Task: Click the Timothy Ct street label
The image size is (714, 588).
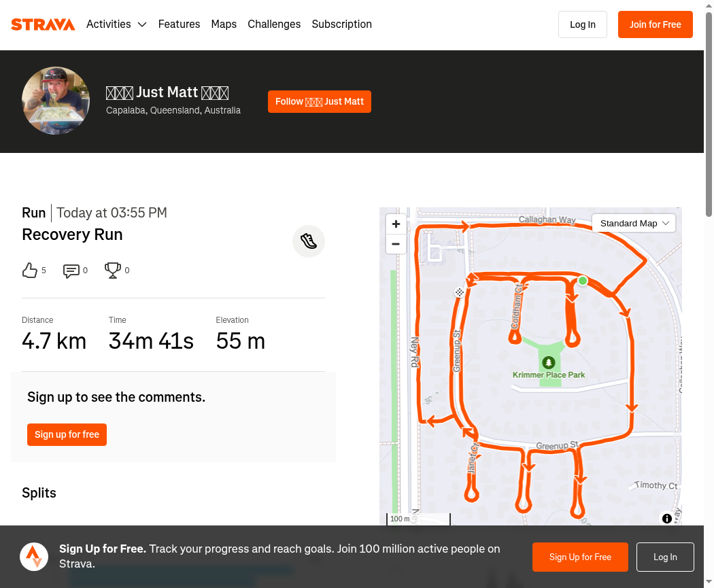Action: [x=656, y=485]
